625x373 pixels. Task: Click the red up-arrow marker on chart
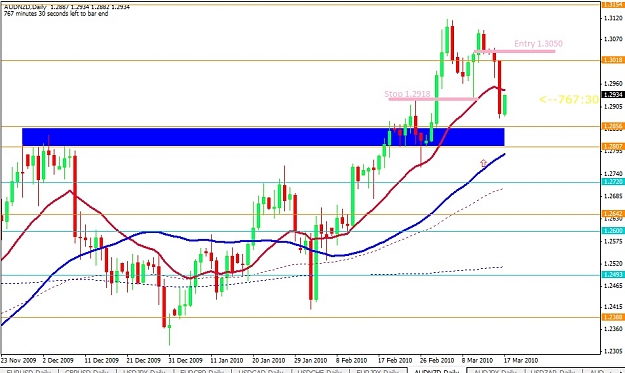[x=483, y=163]
